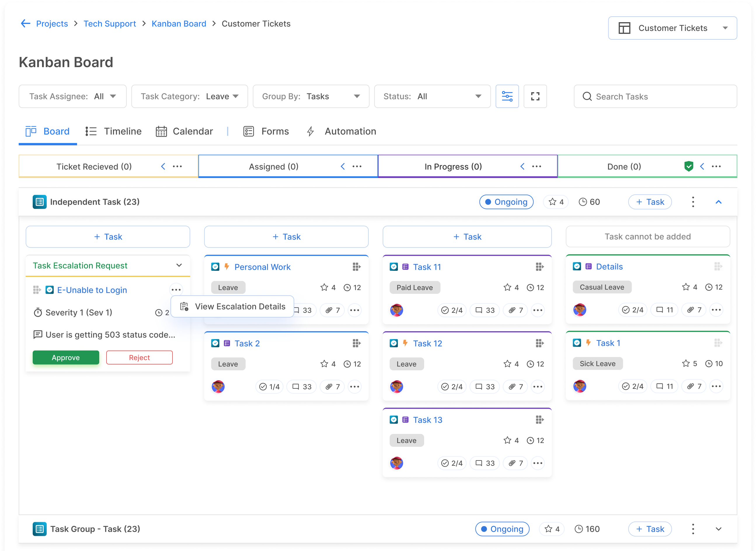
Task: Click Personal Work card move grid icon
Action: click(356, 266)
